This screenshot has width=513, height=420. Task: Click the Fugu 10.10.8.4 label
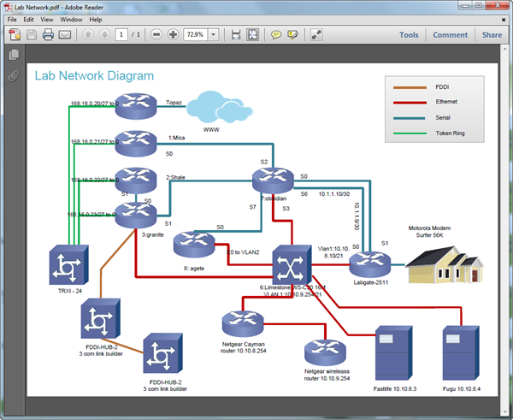[x=462, y=389]
